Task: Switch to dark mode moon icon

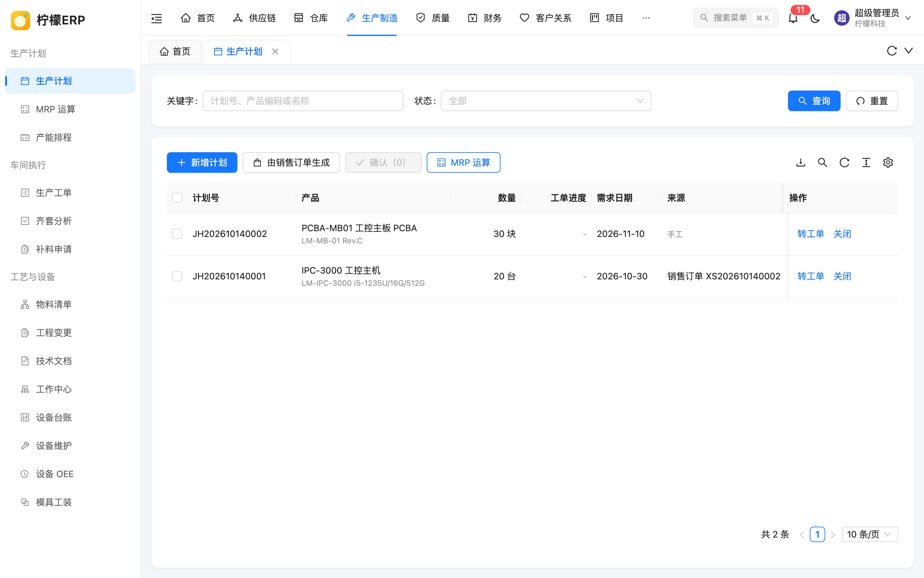Action: (815, 18)
